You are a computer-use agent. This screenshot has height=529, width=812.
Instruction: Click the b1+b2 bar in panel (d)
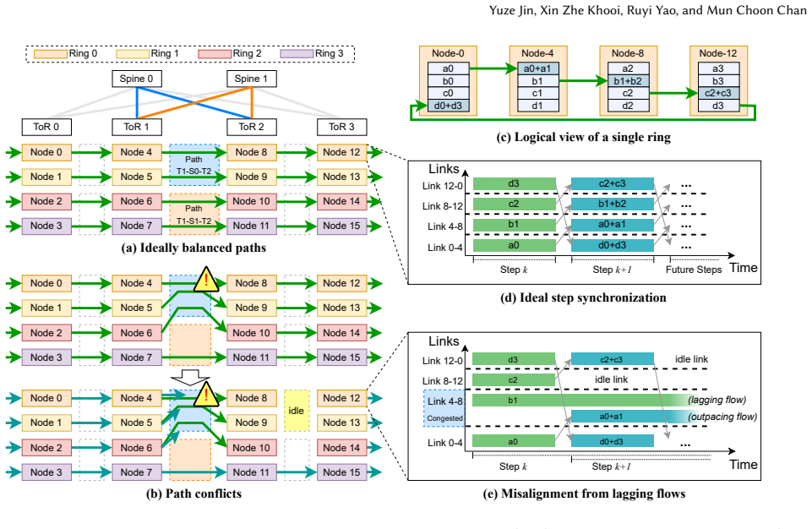tap(612, 204)
